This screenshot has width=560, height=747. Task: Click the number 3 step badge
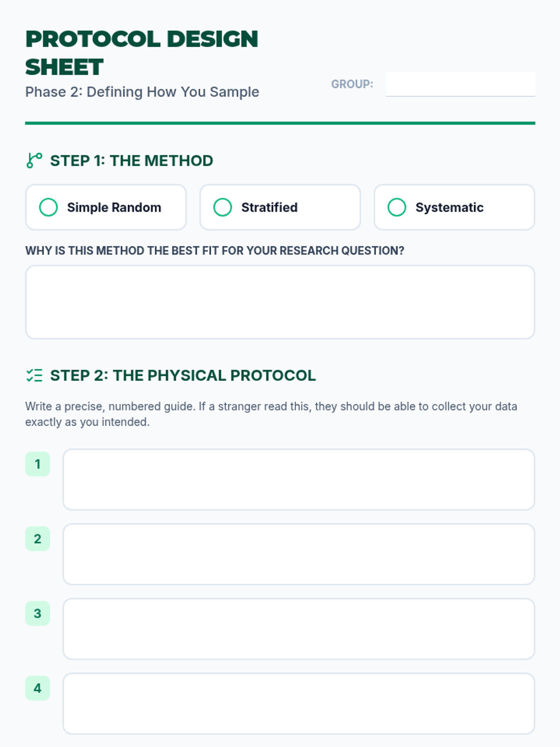point(37,613)
